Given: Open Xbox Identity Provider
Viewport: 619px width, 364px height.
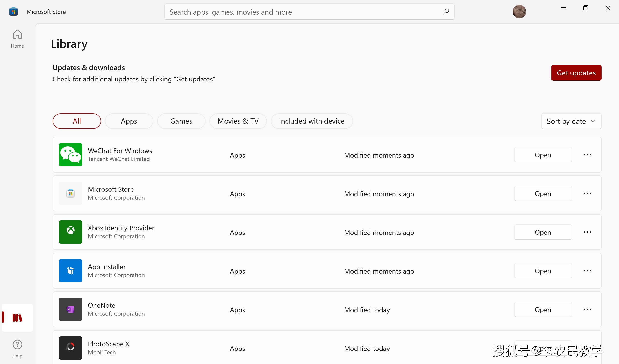Looking at the screenshot, I should point(543,232).
